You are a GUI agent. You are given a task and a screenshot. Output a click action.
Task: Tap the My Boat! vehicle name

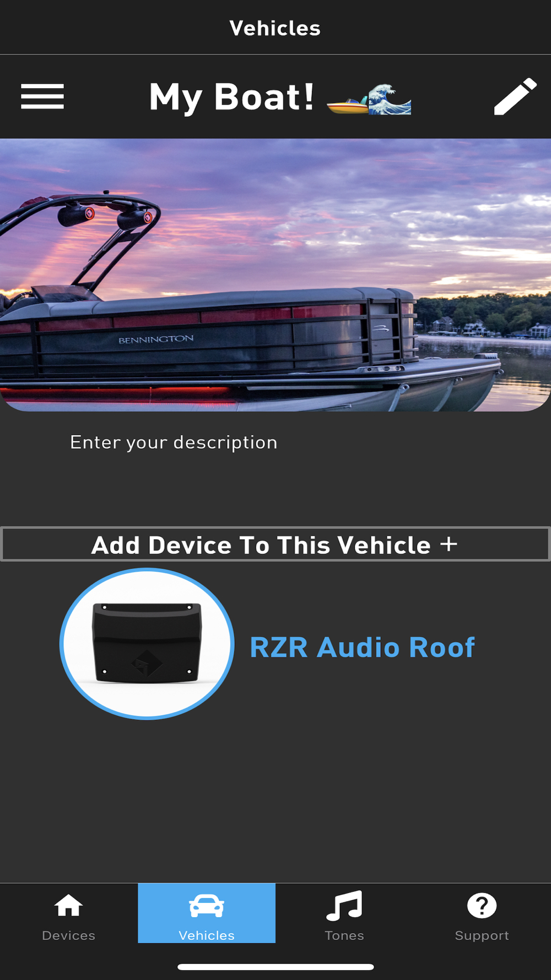point(231,98)
